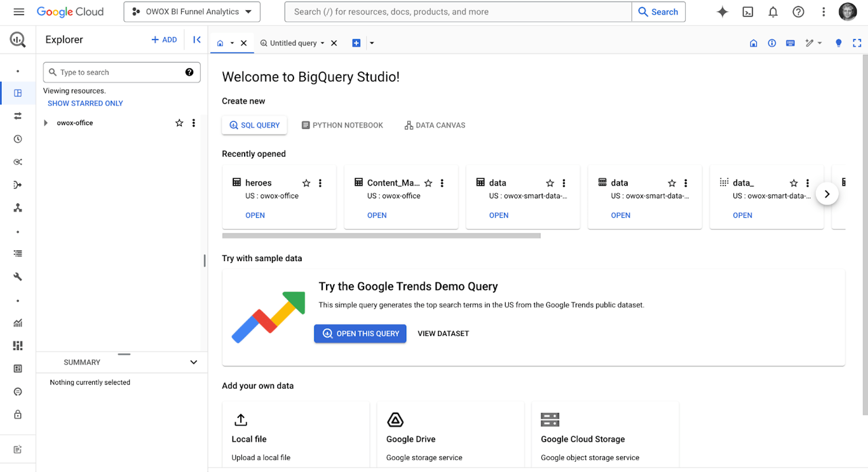The image size is (868, 472).
Task: Open the notifications bell
Action: [773, 12]
